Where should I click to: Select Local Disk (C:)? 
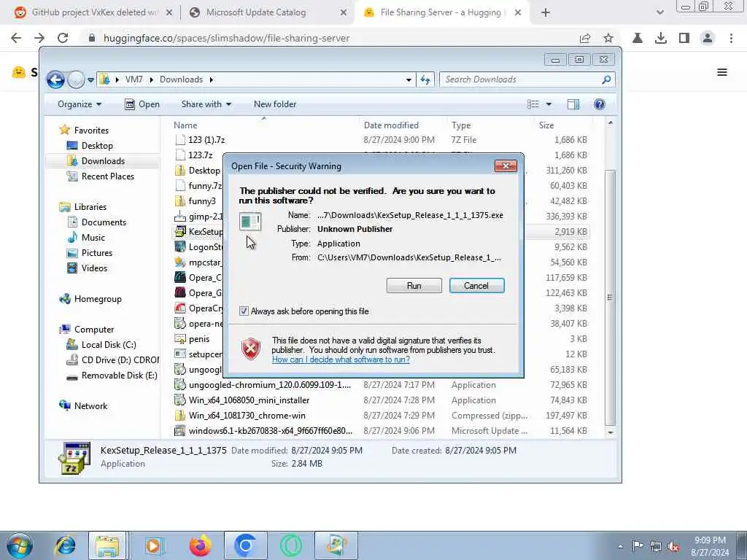(109, 345)
